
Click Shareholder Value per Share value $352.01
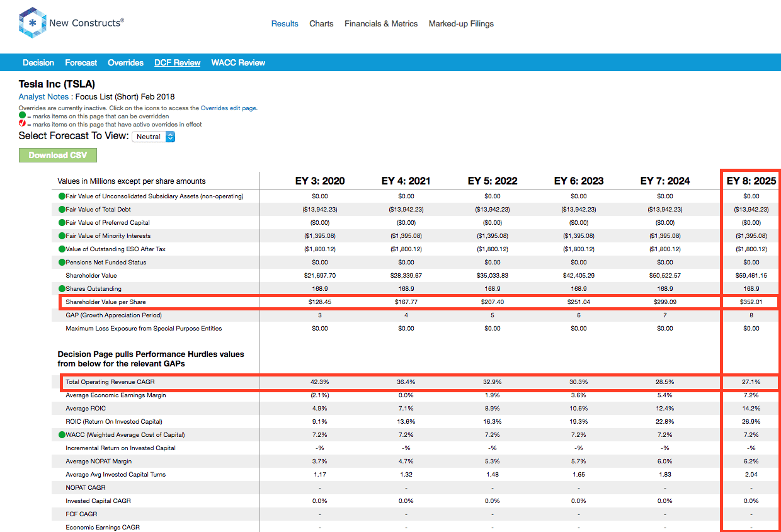pyautogui.click(x=751, y=302)
